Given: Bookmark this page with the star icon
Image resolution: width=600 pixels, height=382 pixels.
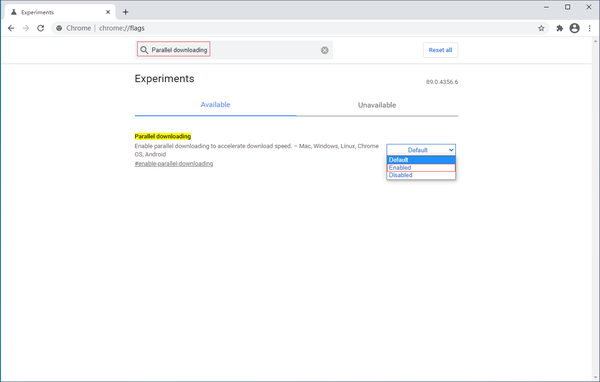Looking at the screenshot, I should pos(541,28).
